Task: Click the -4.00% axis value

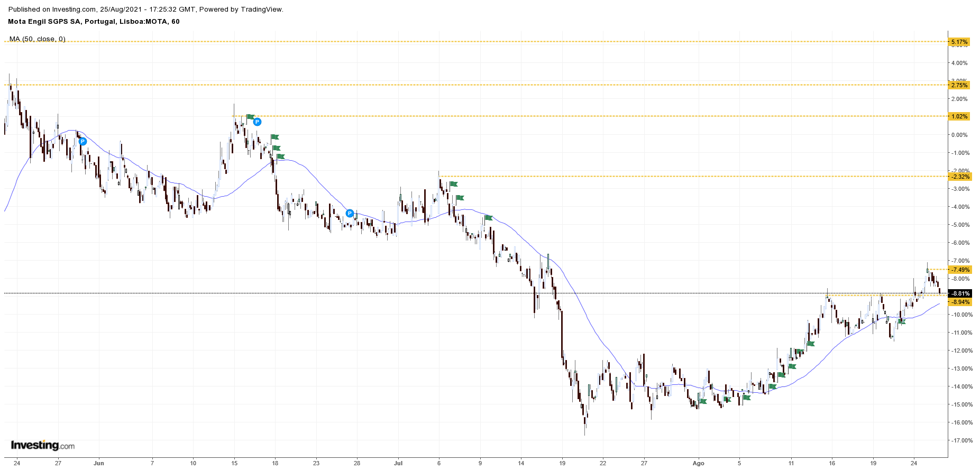Action: pos(959,207)
